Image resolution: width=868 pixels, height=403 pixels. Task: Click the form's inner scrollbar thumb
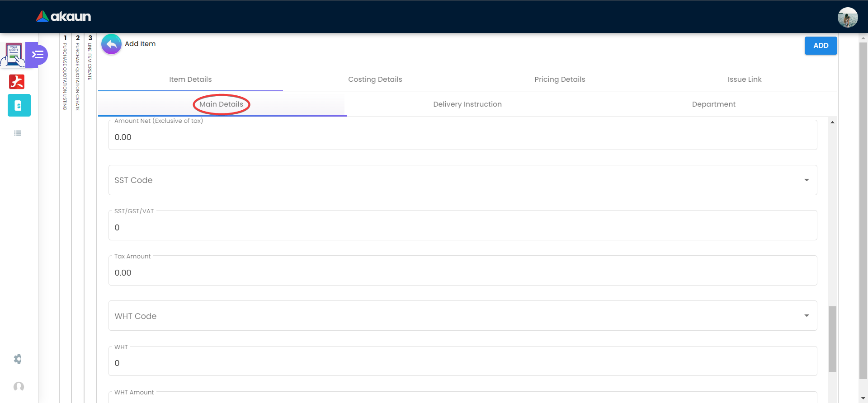click(832, 339)
